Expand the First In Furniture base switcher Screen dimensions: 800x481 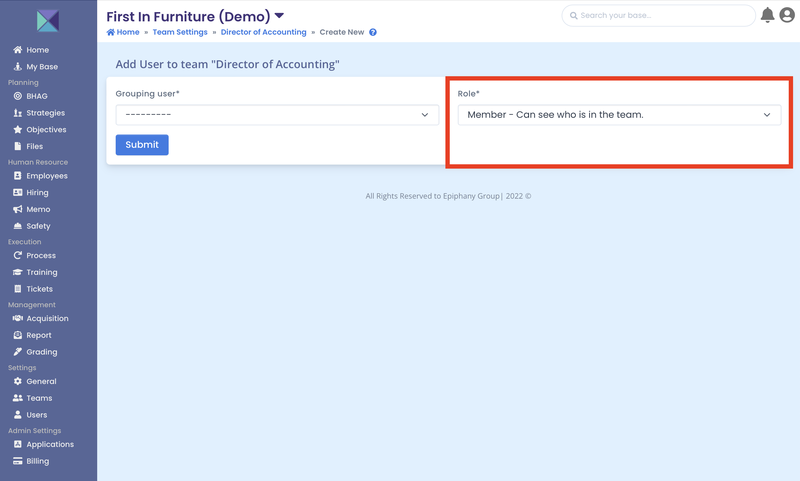click(x=279, y=16)
